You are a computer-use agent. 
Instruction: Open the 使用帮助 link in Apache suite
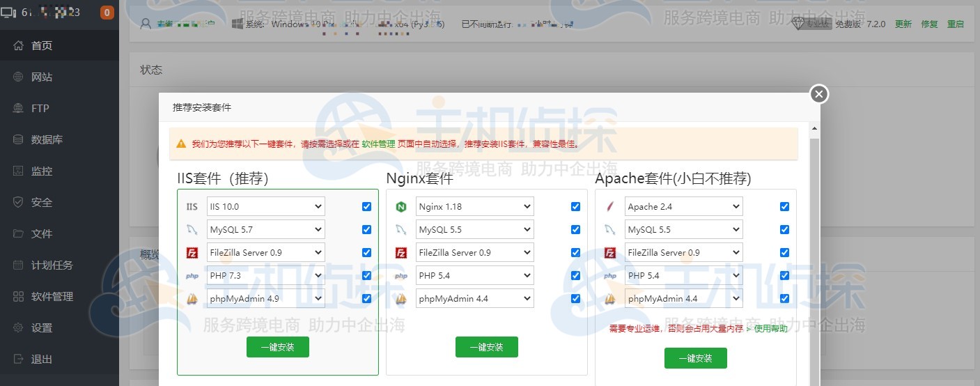coord(771,328)
